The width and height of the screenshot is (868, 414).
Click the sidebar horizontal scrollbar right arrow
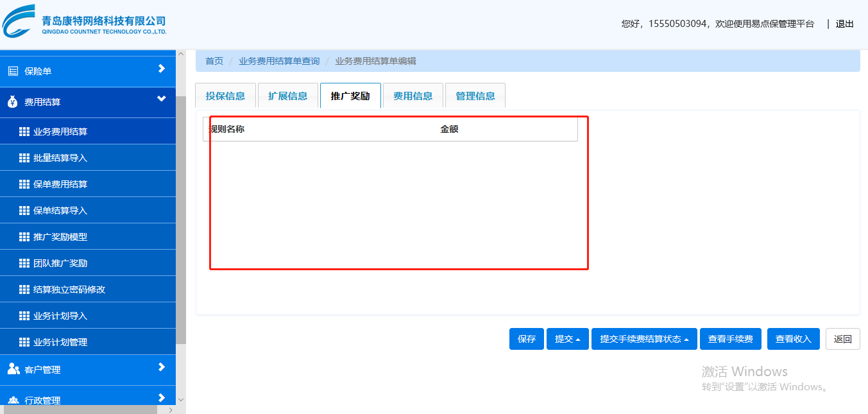click(x=171, y=410)
